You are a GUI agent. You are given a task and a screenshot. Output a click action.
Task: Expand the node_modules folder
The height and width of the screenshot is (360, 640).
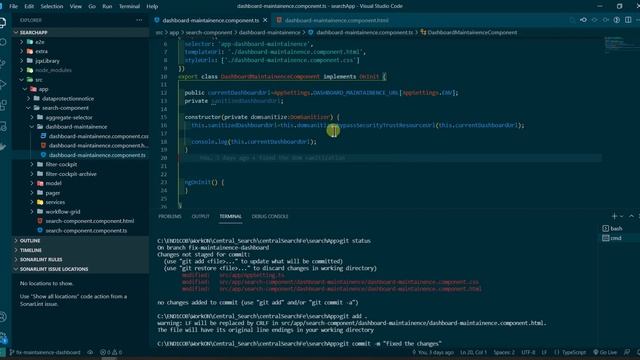click(x=80, y=70)
